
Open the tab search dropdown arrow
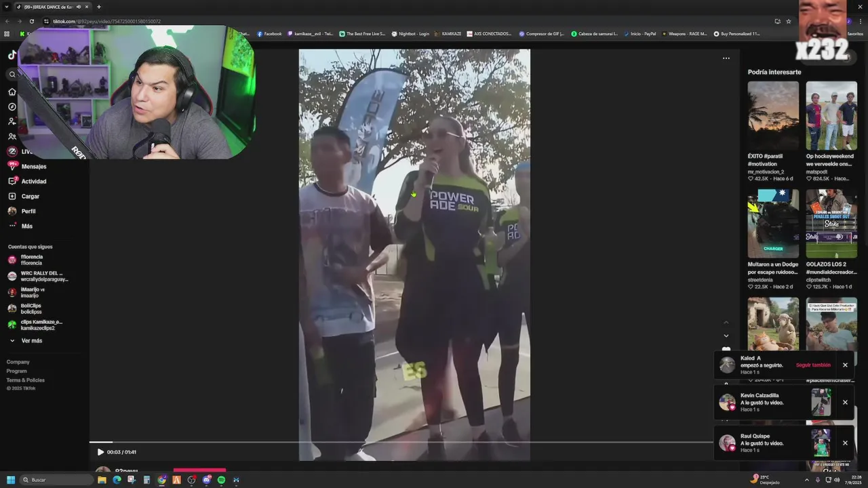[7, 7]
